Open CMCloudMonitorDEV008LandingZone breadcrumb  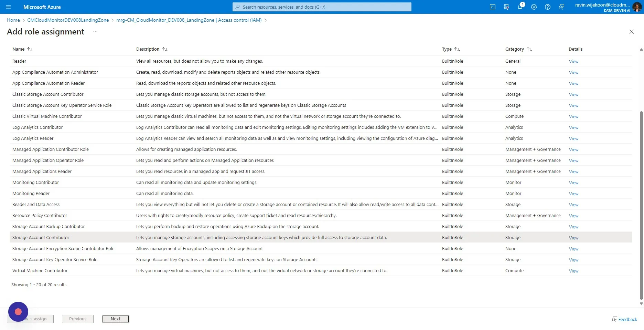(68, 20)
